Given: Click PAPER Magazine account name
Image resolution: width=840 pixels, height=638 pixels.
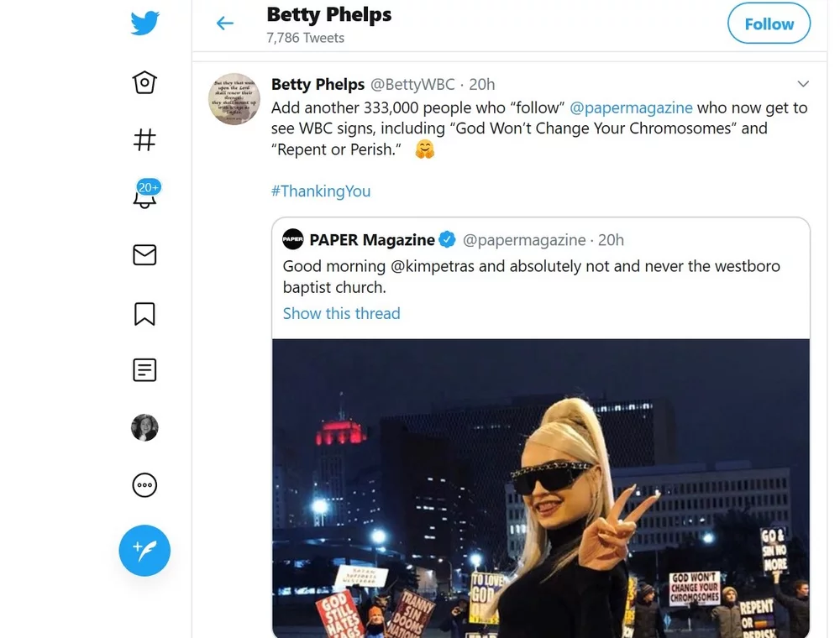Looking at the screenshot, I should click(371, 240).
